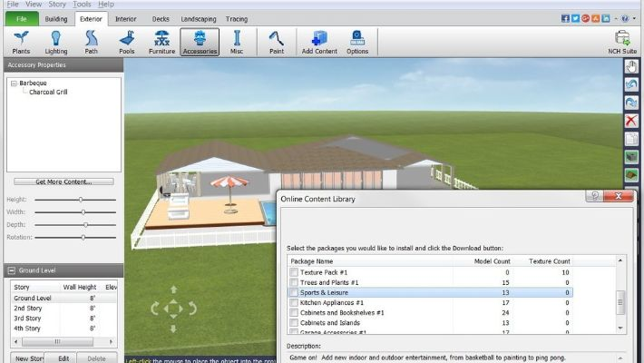Click the Get More Content button
Image resolution: width=644 pixels, height=363 pixels.
pyautogui.click(x=63, y=181)
